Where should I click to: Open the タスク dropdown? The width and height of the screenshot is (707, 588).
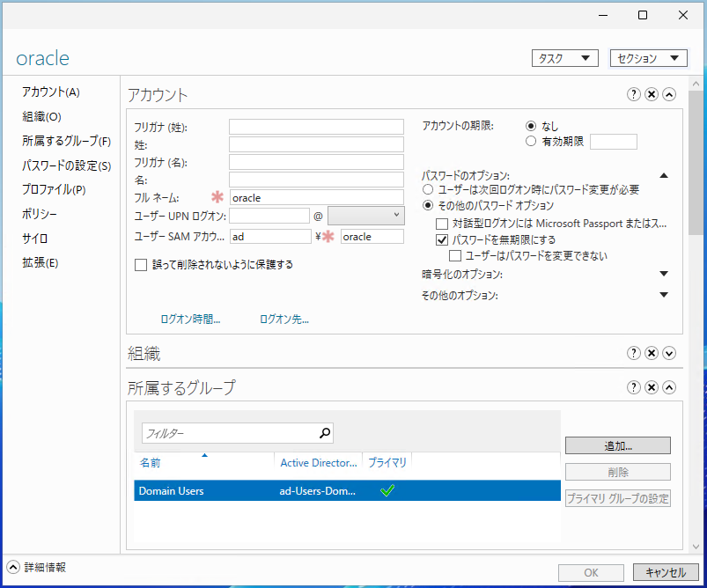[x=565, y=58]
